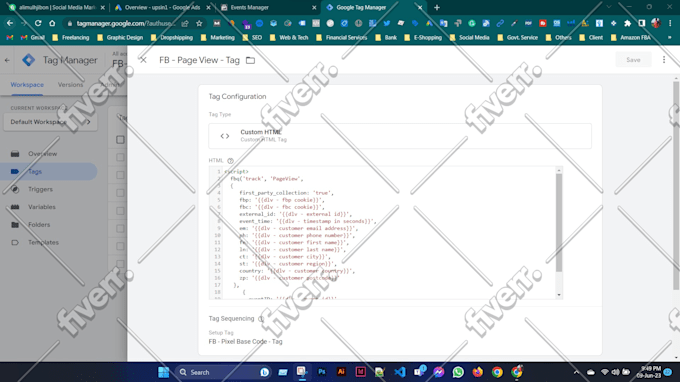Screen dimensions: 680x382
Task: Click the code editor scroll up arrow
Action: pos(559,170)
